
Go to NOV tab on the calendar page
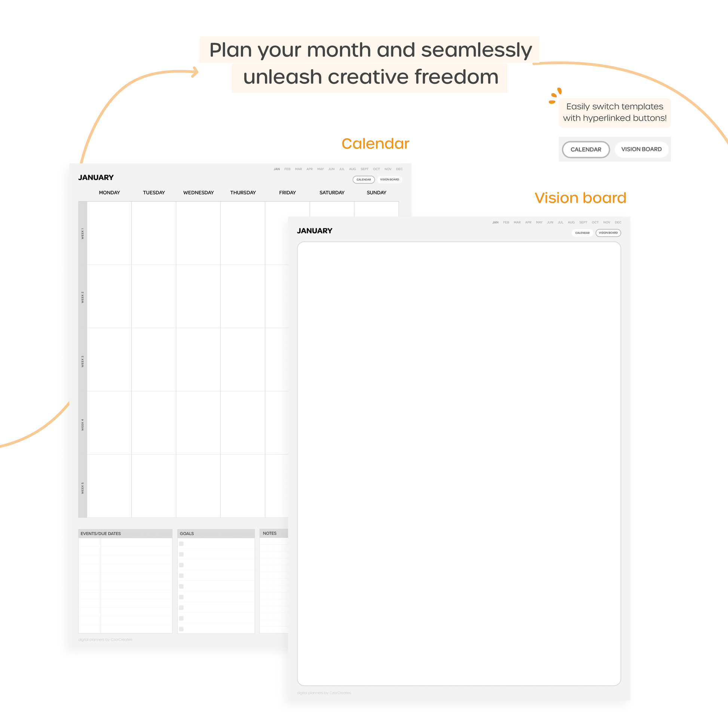pyautogui.click(x=388, y=169)
